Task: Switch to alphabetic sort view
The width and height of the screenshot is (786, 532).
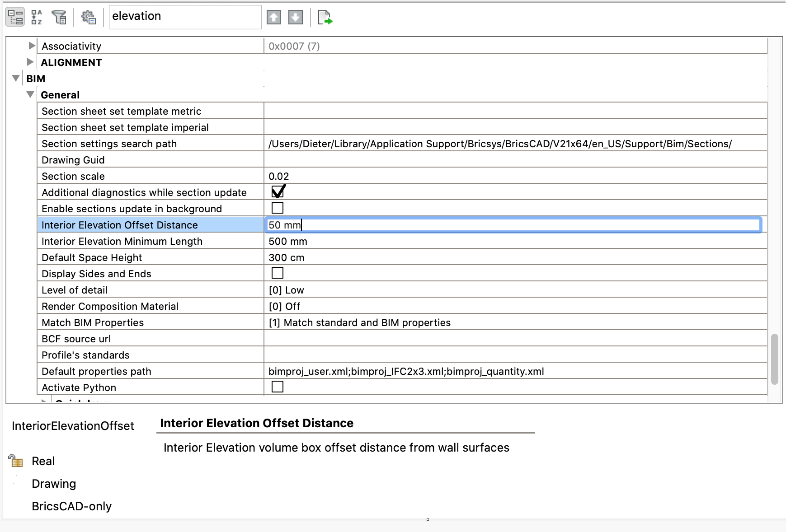Action: (37, 17)
